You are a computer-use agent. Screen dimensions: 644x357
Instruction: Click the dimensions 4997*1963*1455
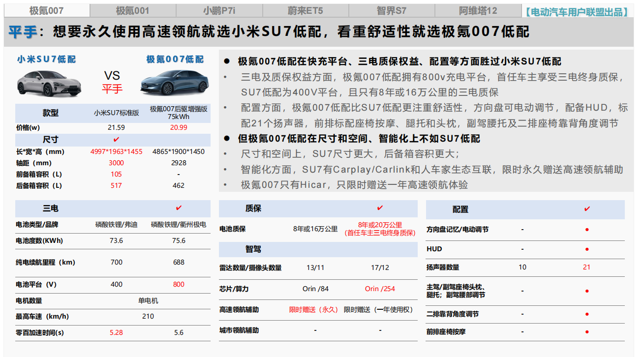point(117,151)
